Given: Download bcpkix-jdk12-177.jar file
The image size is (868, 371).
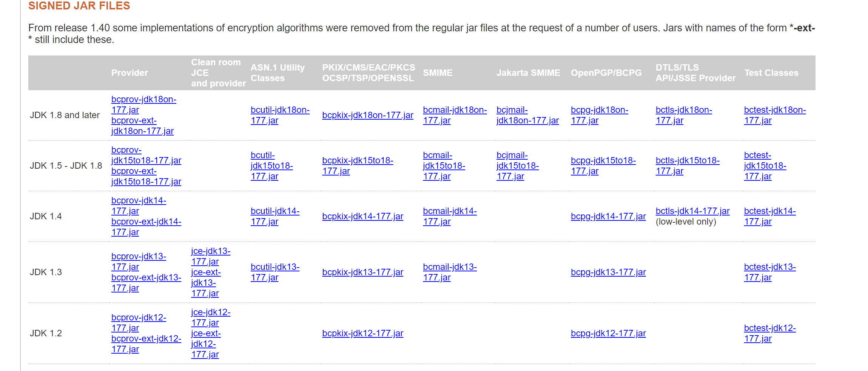Looking at the screenshot, I should [x=362, y=333].
